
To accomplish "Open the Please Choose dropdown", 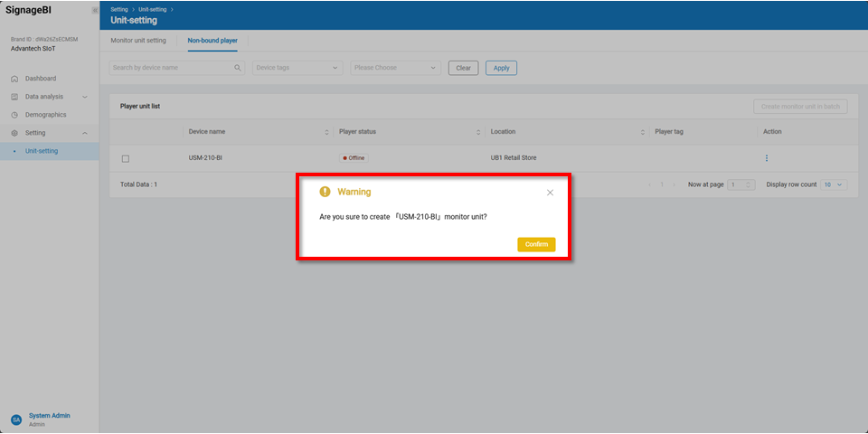I will [395, 68].
